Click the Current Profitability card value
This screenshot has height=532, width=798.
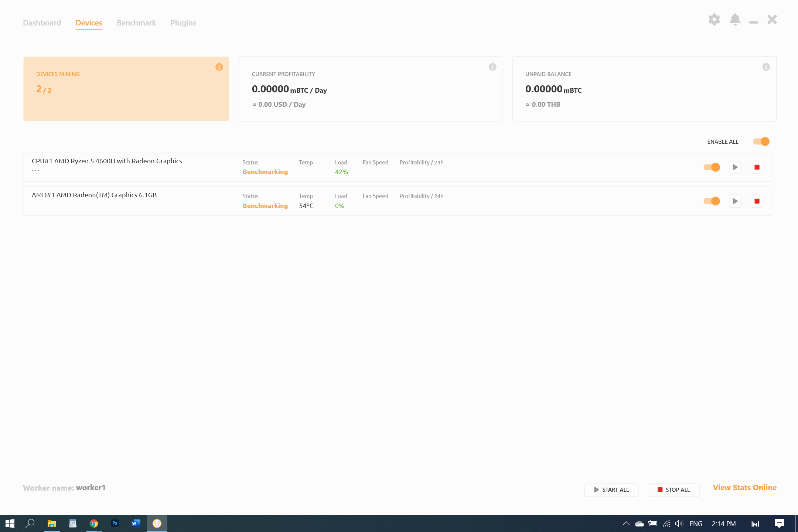289,89
